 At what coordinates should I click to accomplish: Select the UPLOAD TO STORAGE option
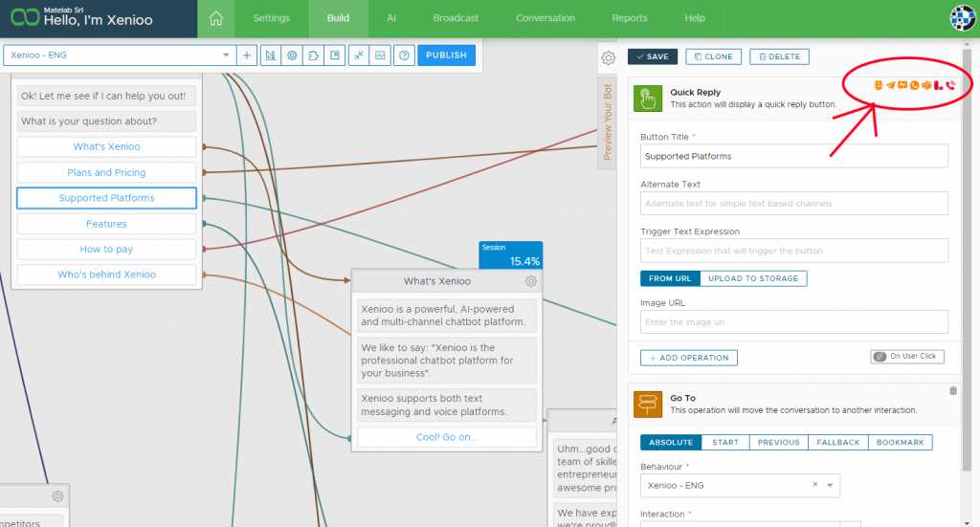tap(753, 278)
